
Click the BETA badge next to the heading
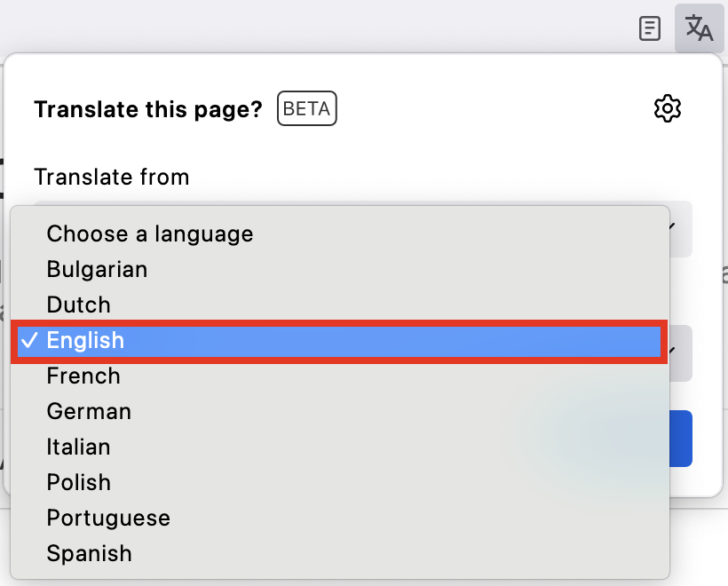click(306, 108)
